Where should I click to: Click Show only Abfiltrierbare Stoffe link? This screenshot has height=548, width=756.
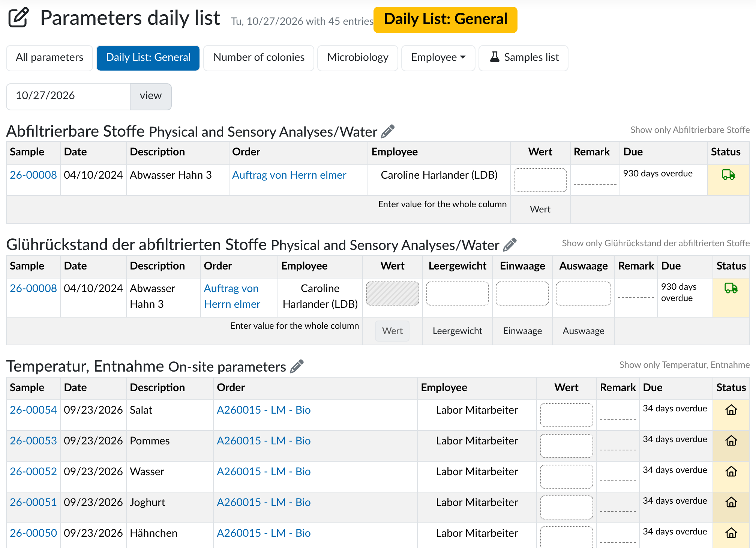point(690,130)
